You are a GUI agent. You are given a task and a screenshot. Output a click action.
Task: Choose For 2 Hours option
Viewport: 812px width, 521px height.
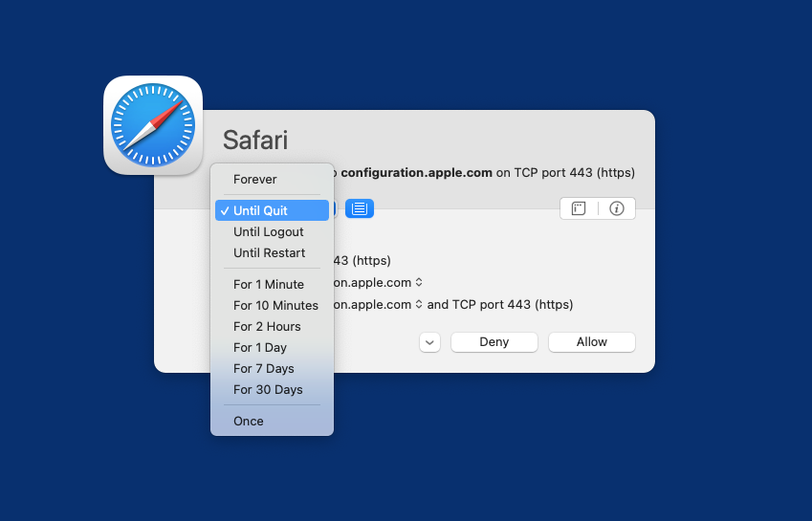272,327
